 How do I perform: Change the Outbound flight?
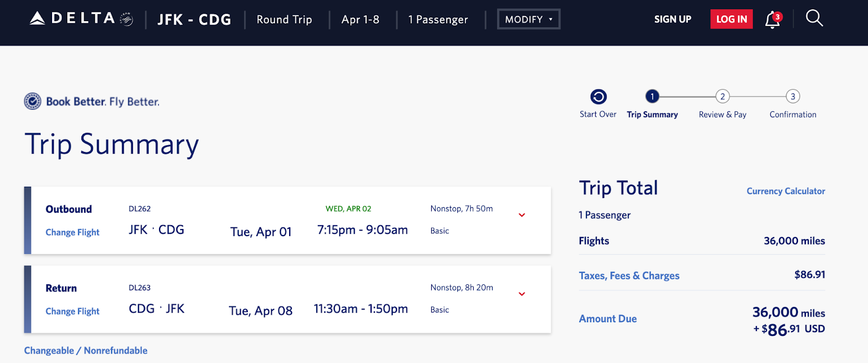73,232
